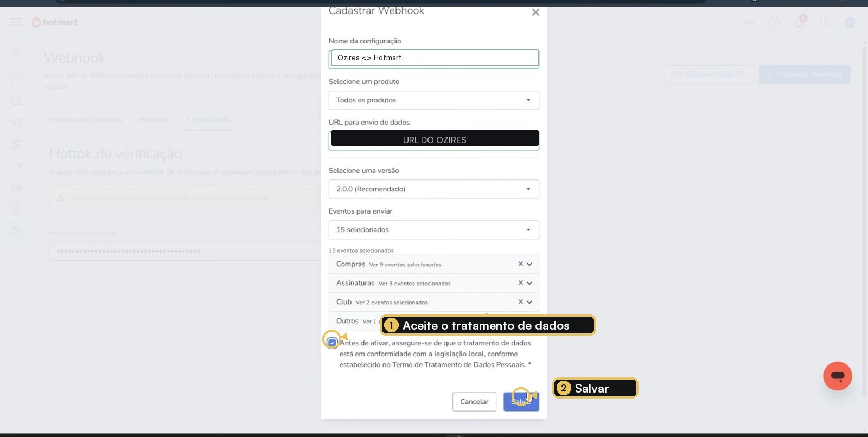This screenshot has width=868, height=437.
Task: Switch to the Autenticação tab
Action: (208, 119)
